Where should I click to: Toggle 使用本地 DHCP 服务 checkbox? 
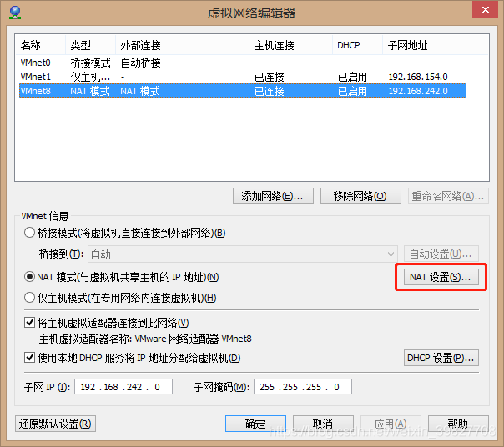click(x=29, y=357)
